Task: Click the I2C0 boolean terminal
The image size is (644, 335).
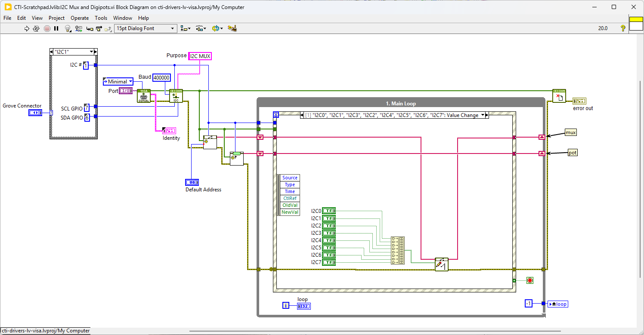Action: (329, 211)
